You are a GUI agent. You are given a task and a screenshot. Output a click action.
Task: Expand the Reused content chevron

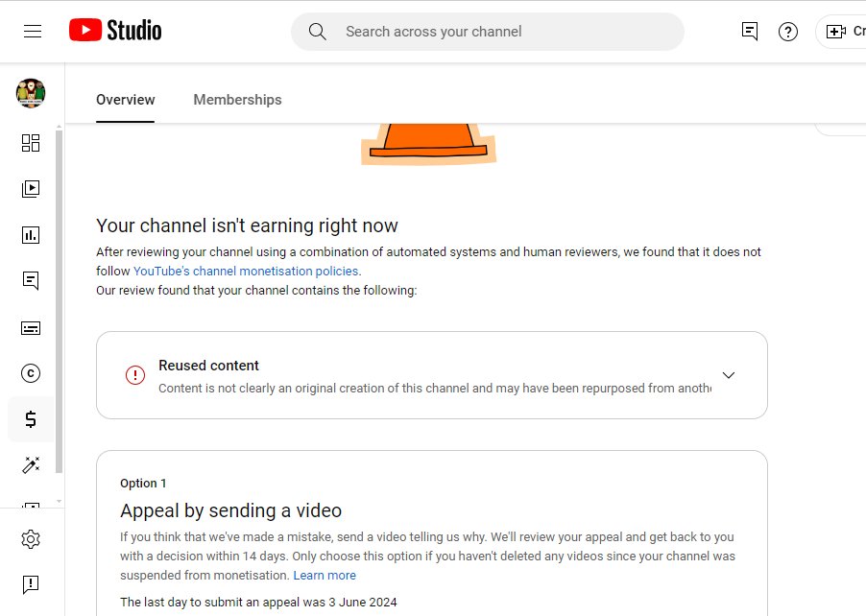(729, 375)
